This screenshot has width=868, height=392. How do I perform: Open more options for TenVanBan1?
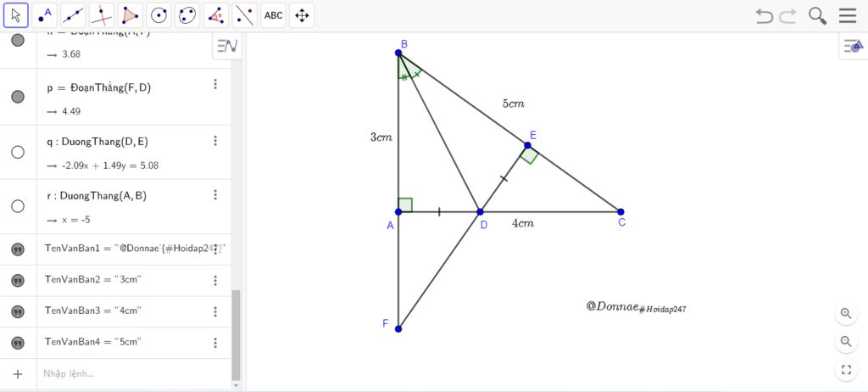[x=215, y=249]
